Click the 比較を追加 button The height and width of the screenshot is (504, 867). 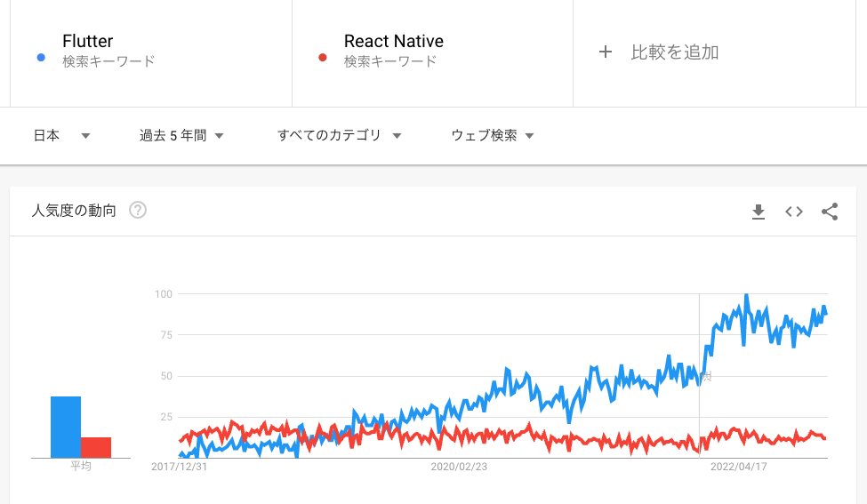coord(674,52)
